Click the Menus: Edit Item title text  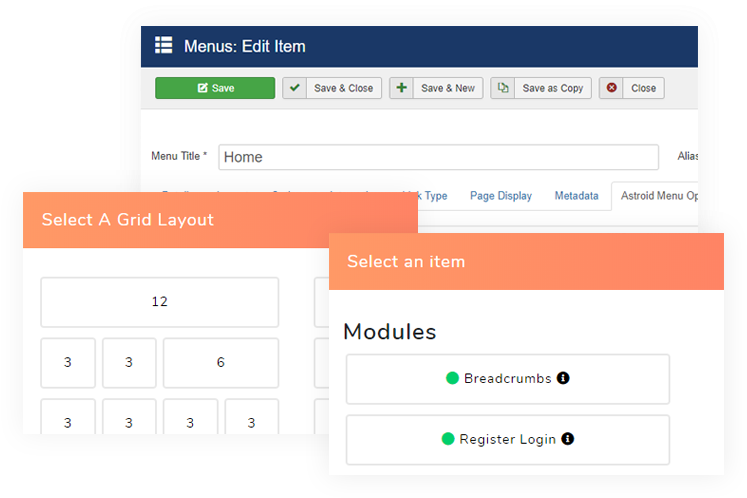click(x=245, y=46)
